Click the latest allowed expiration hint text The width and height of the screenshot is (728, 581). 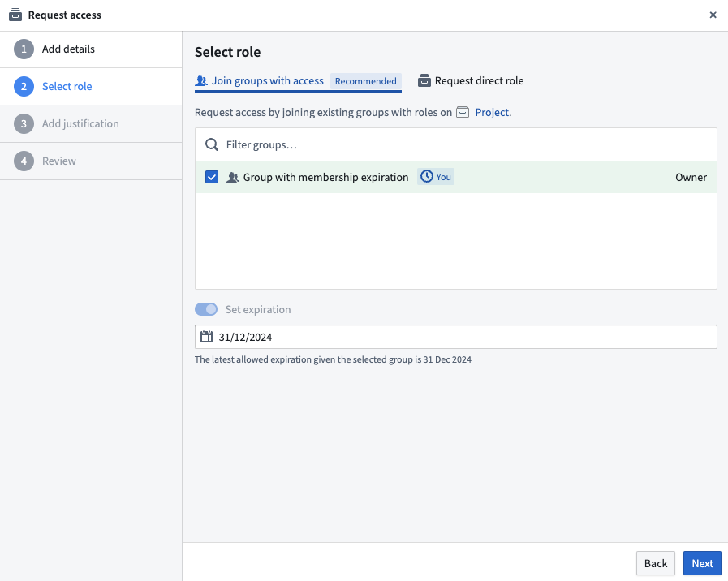click(333, 359)
